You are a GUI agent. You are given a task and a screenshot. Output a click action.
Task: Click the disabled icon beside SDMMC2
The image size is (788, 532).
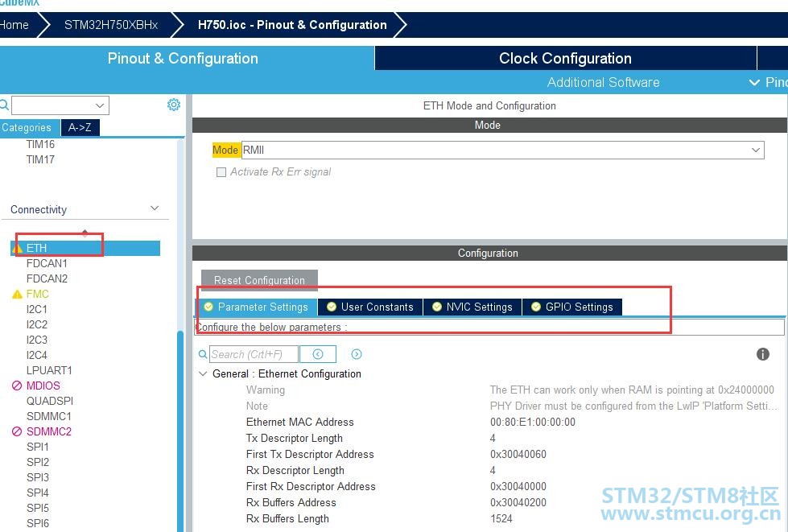[x=17, y=431]
